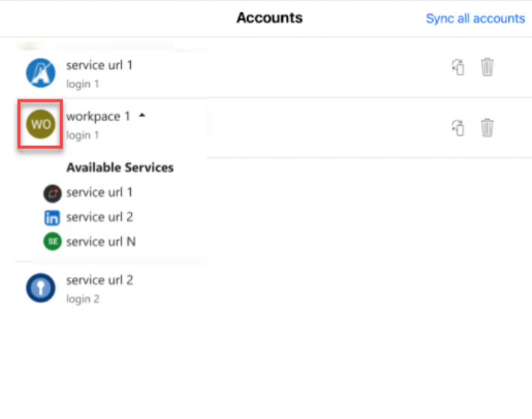Image resolution: width=532 pixels, height=419 pixels.
Task: Select the top service url 1 account name
Action: coord(100,65)
